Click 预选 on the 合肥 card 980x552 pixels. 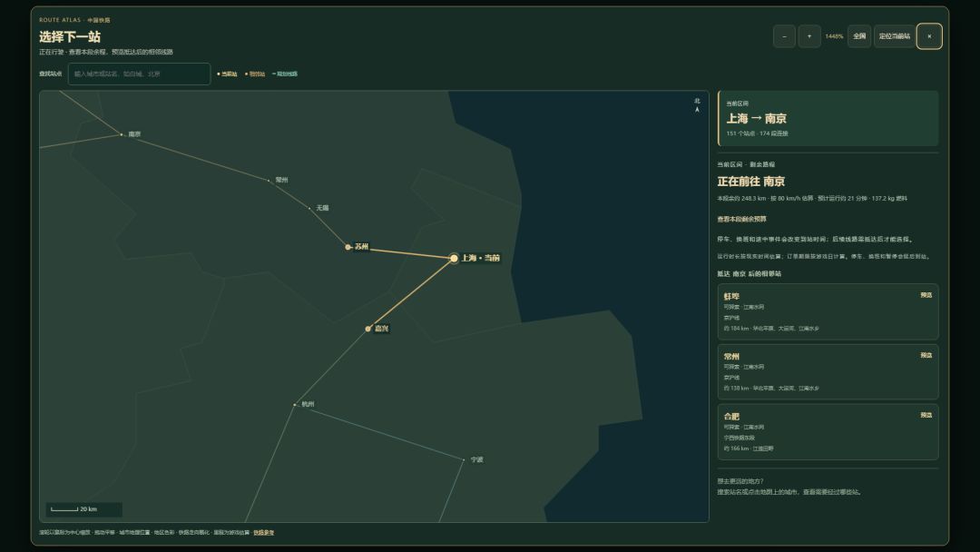click(x=926, y=415)
